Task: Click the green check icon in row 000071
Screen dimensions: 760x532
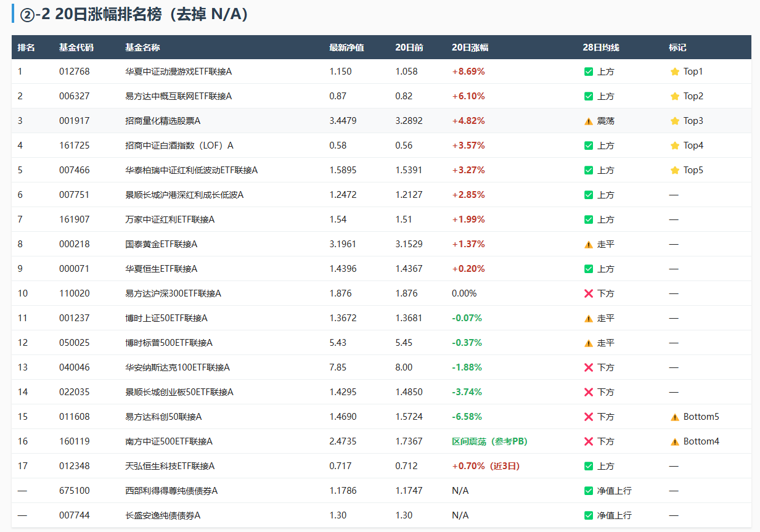Action: (x=589, y=269)
